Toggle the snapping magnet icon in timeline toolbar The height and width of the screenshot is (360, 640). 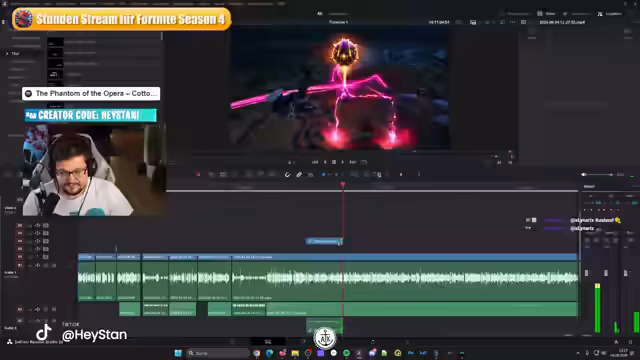pos(288,175)
